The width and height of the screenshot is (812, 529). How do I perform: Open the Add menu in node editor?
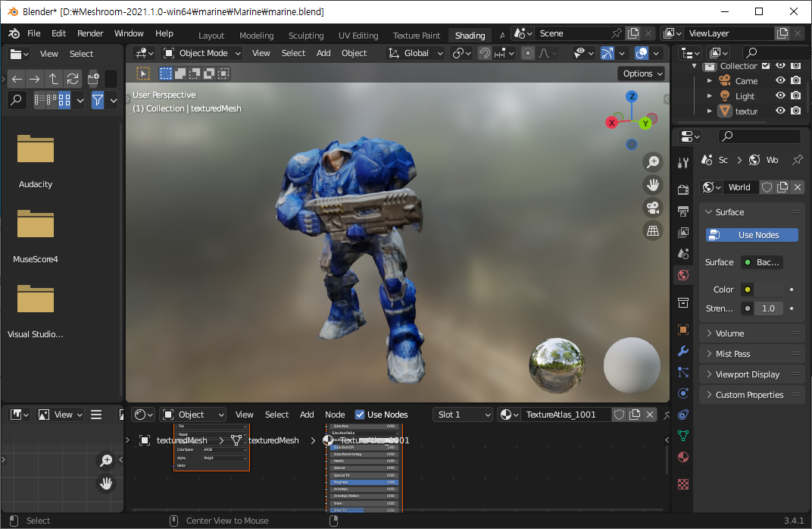coord(307,415)
